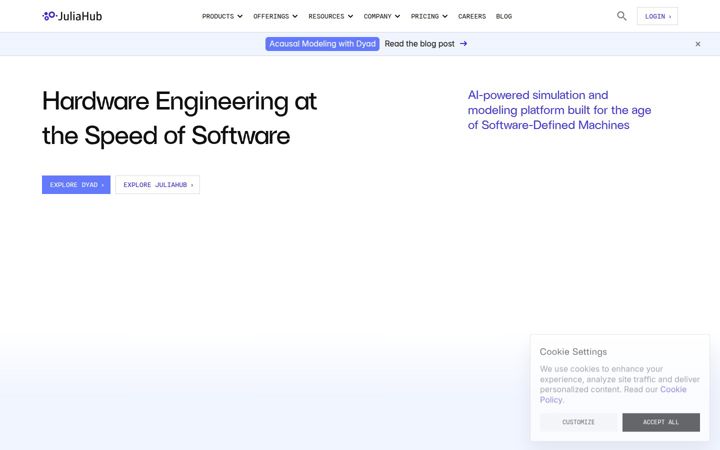Click the Explore JuliaHub button
The width and height of the screenshot is (720, 450).
pyautogui.click(x=158, y=185)
